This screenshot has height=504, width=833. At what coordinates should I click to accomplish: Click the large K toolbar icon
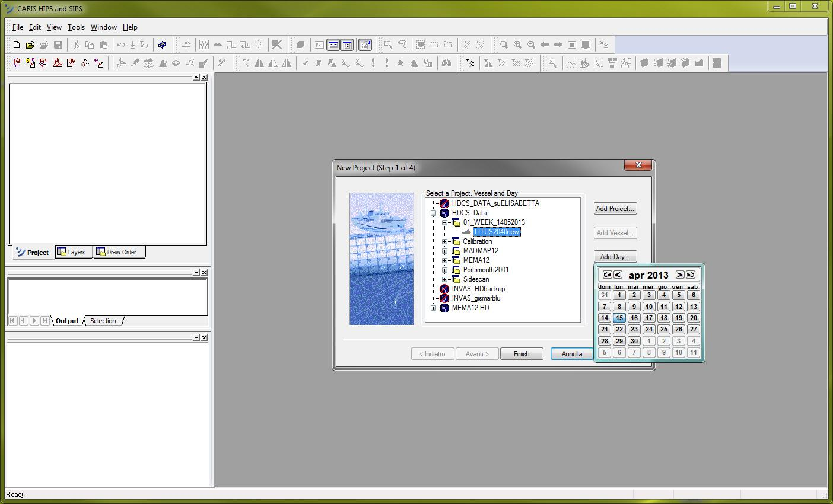[276, 44]
